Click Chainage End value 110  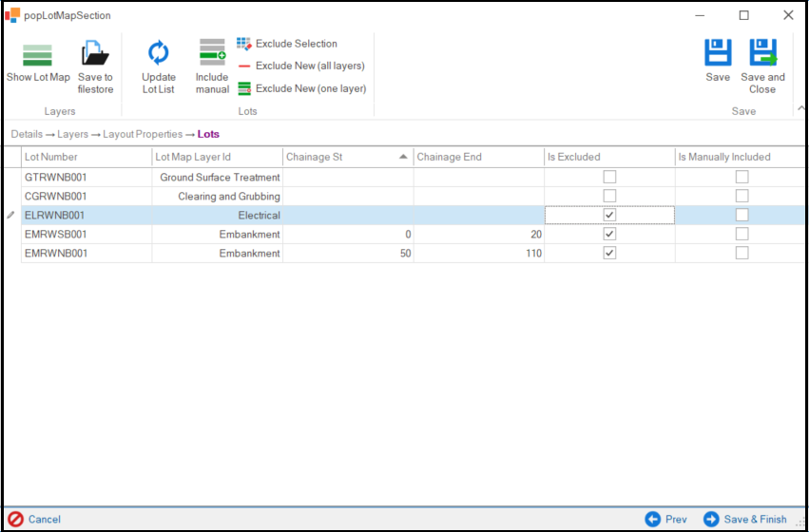479,254
